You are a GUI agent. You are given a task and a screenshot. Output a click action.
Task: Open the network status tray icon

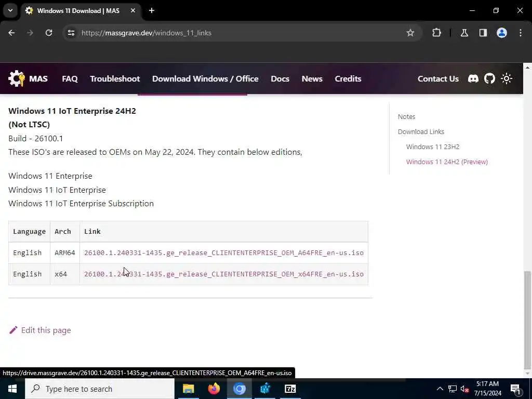tap(453, 389)
